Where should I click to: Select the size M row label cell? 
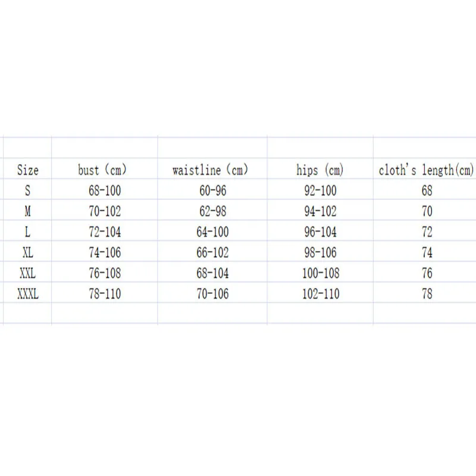[x=27, y=211]
